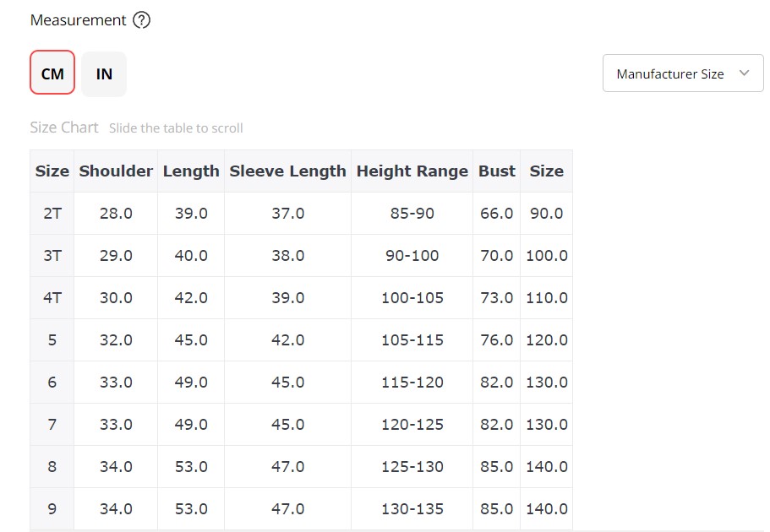Switch measurement units to CM

(x=52, y=73)
